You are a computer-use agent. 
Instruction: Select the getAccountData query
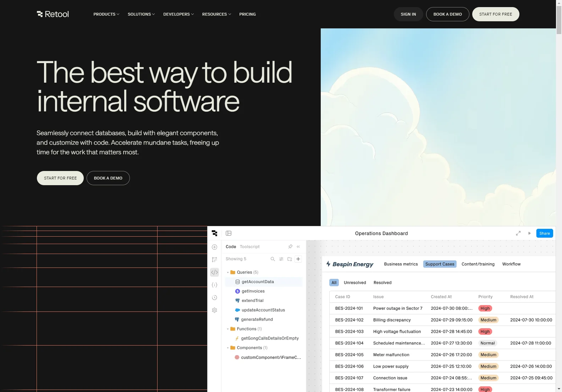pyautogui.click(x=264, y=282)
